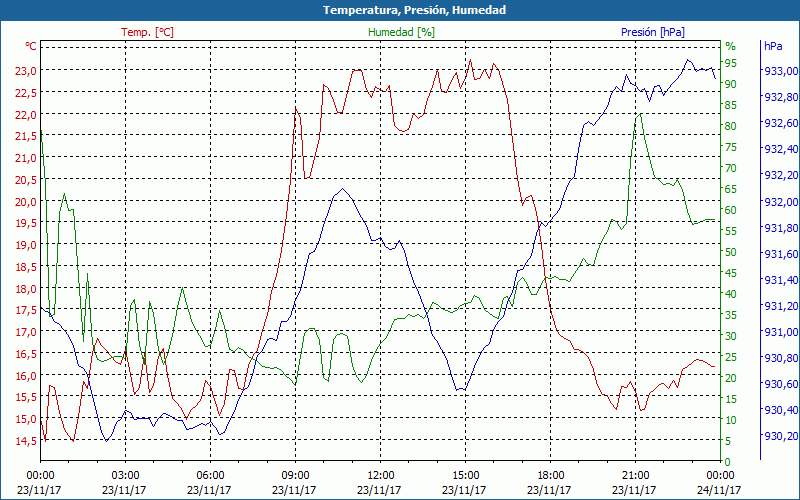Click the "19,0" temperature axis tick
The width and height of the screenshot is (800, 500).
24,245
